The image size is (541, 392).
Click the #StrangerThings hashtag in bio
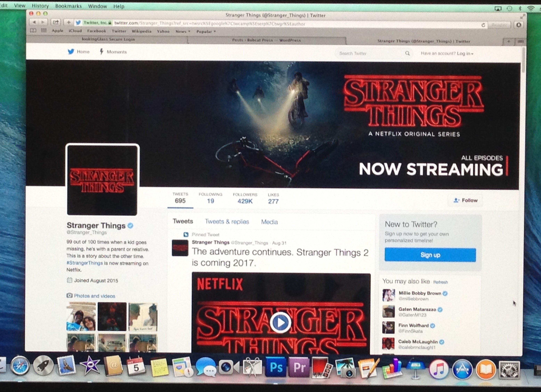(84, 263)
